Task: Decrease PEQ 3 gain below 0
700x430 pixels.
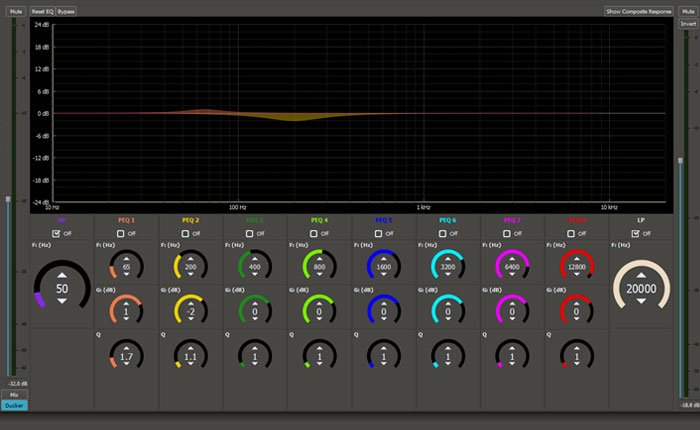Action: click(x=255, y=319)
